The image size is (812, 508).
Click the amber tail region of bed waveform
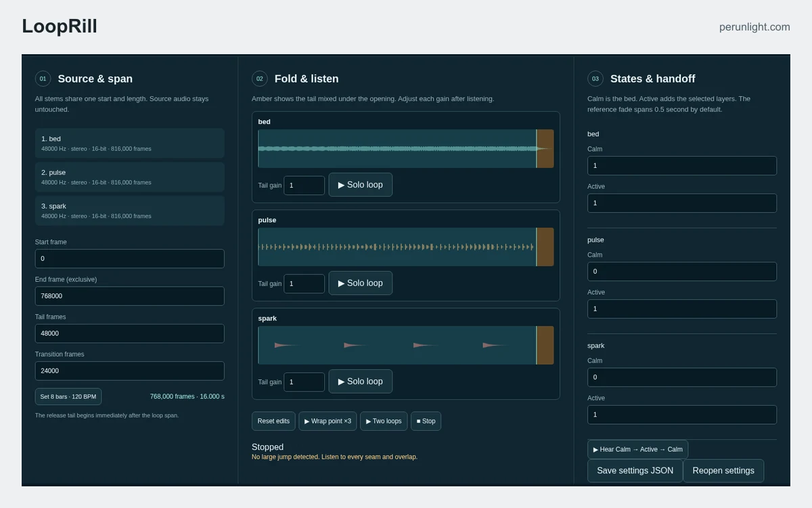pyautogui.click(x=545, y=148)
